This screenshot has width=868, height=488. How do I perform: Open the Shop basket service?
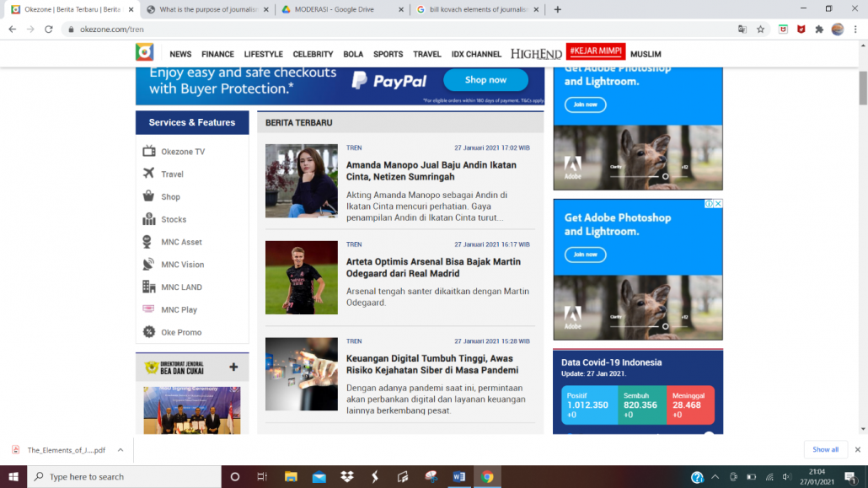click(161, 196)
